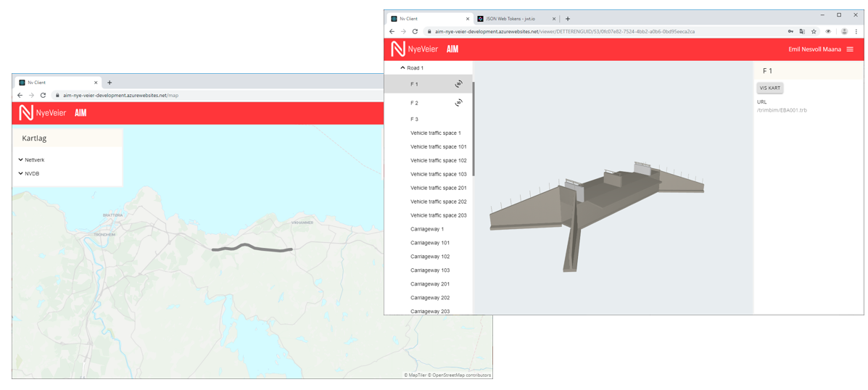Image resolution: width=868 pixels, height=390 pixels.
Task: Reload the map page in the left browser
Action: [x=43, y=95]
